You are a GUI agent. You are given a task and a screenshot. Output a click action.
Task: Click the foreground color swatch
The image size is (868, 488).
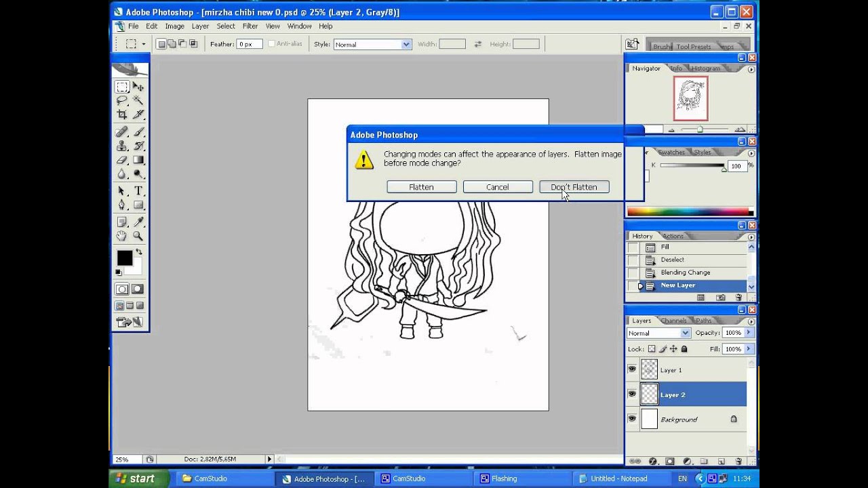(x=124, y=258)
